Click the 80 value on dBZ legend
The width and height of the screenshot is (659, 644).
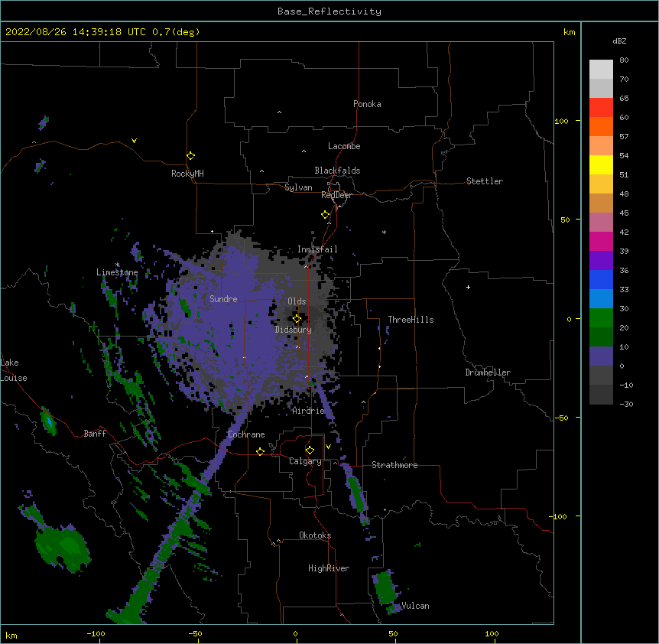coord(624,60)
